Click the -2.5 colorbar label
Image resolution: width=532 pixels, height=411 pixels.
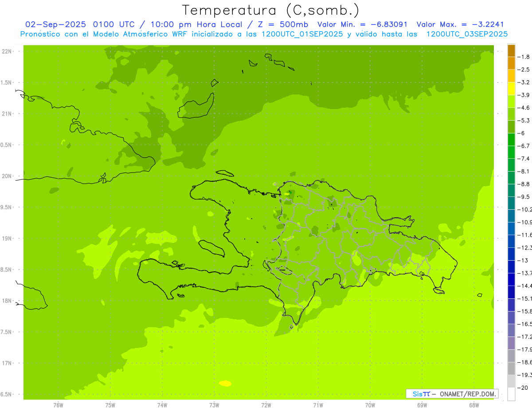click(524, 70)
